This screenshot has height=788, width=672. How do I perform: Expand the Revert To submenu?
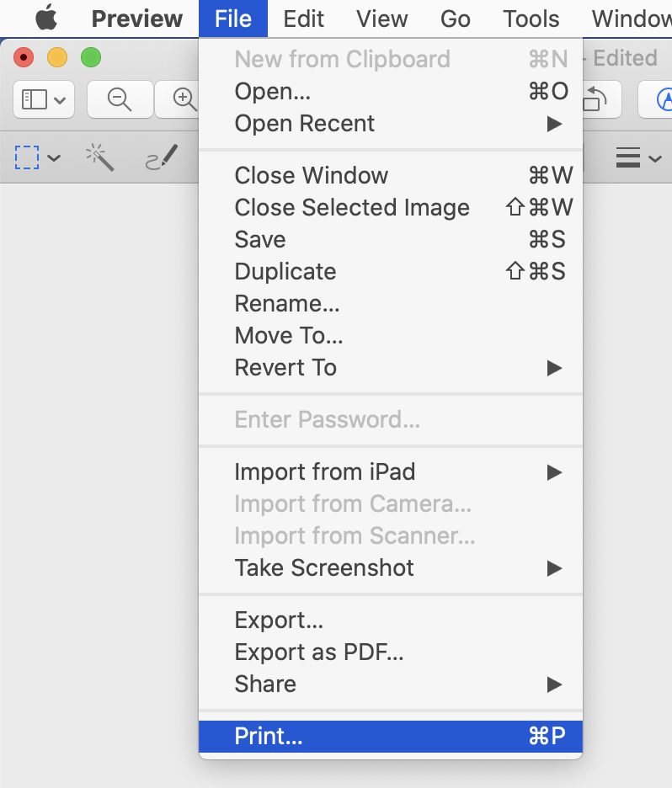click(285, 367)
